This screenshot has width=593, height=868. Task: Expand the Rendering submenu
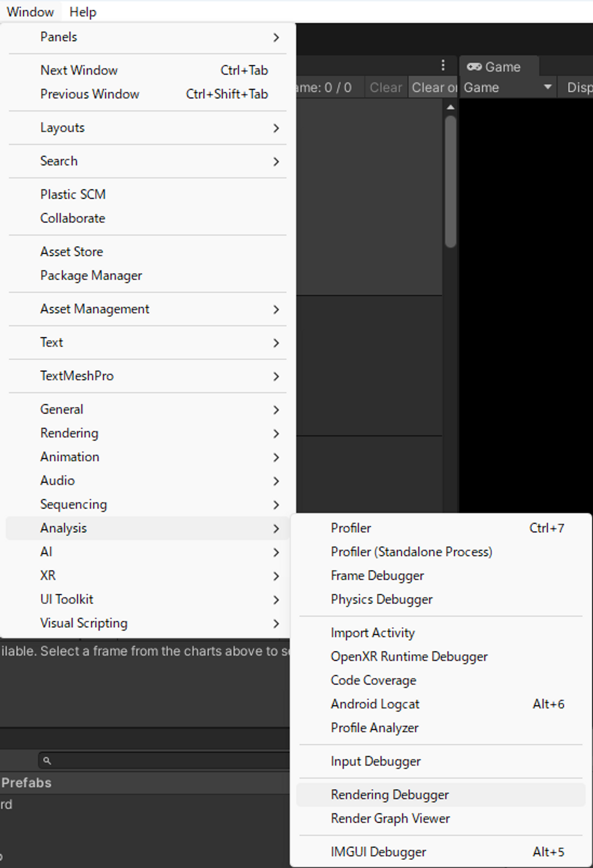(148, 433)
